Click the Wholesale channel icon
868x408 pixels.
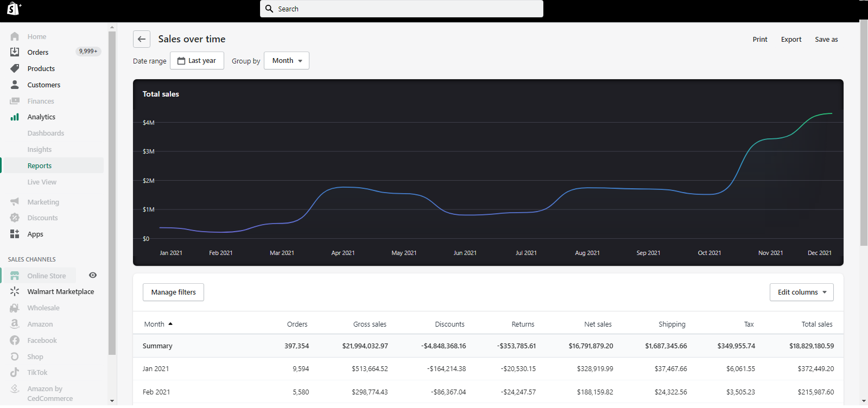(15, 308)
